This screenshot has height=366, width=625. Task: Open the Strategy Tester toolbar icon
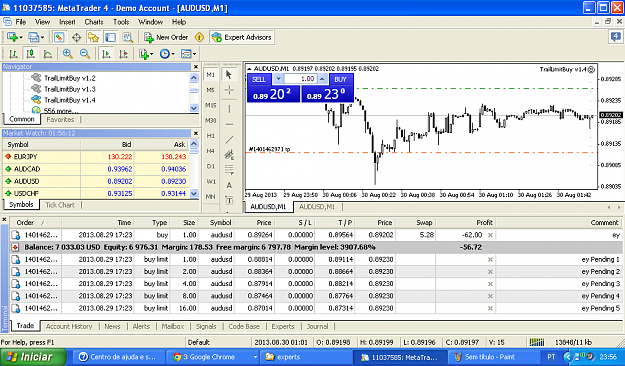pyautogui.click(x=128, y=37)
